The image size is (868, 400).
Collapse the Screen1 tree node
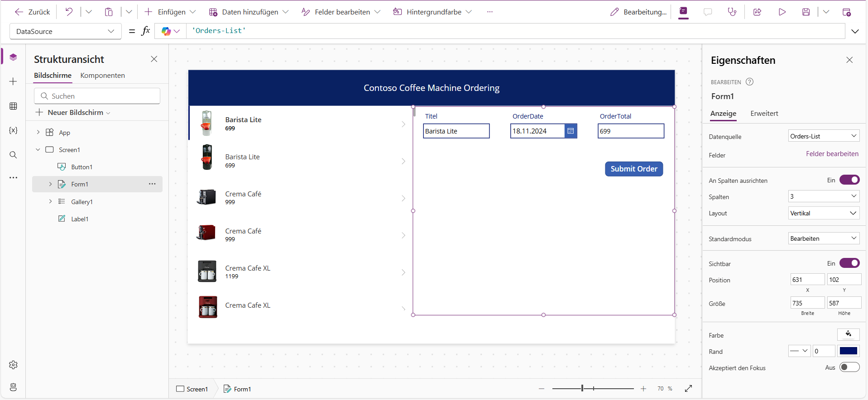pos(38,149)
